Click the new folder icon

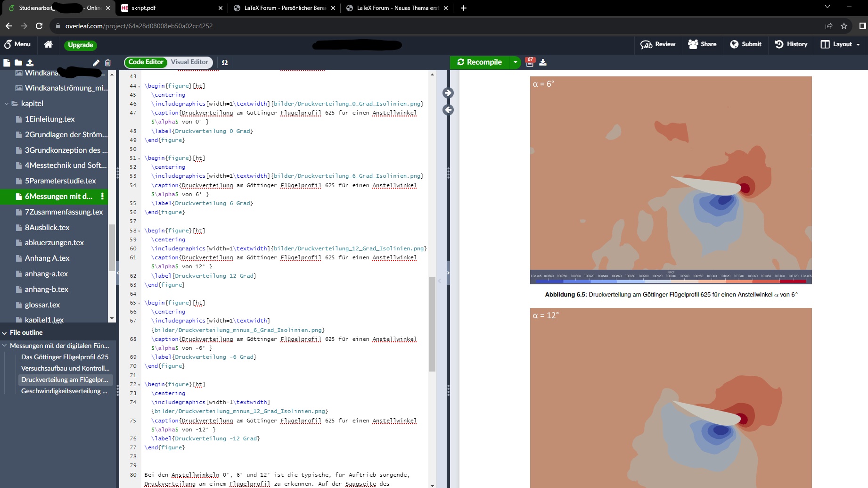pyautogui.click(x=18, y=63)
